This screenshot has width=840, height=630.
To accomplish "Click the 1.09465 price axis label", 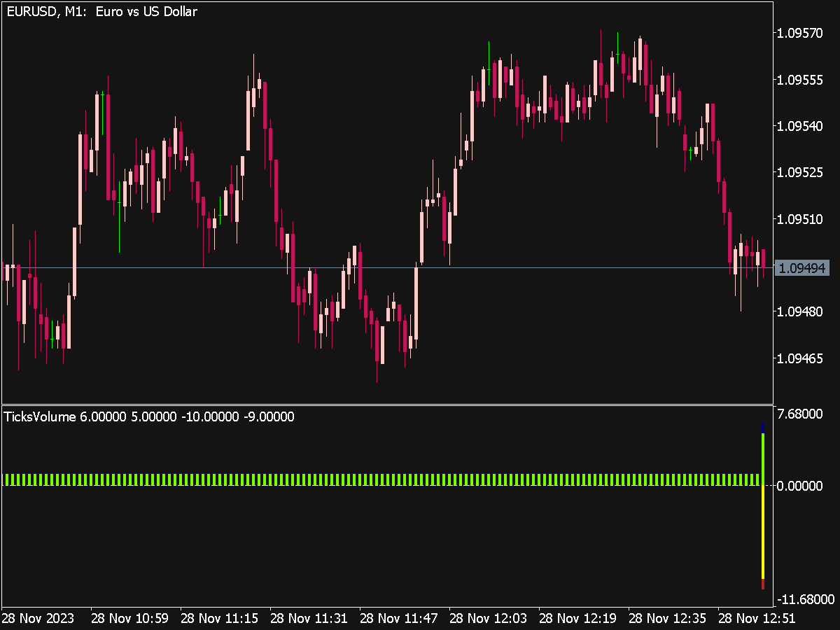I will [x=802, y=358].
